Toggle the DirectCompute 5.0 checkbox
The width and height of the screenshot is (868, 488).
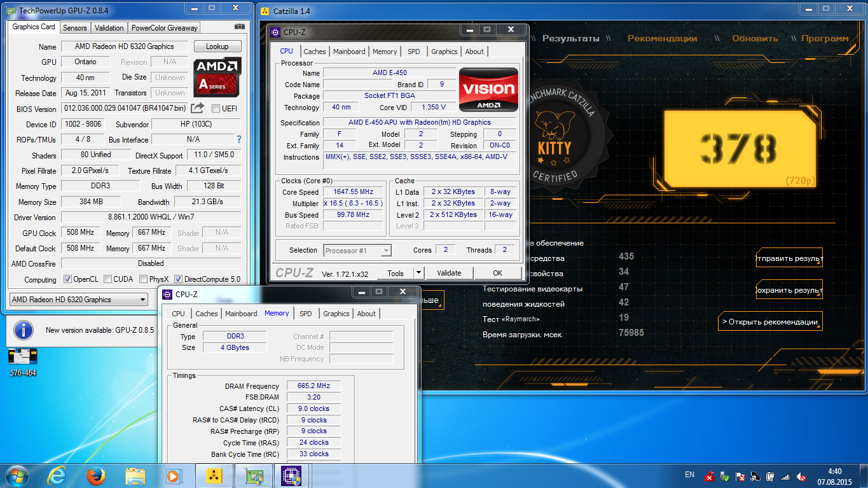(178, 279)
